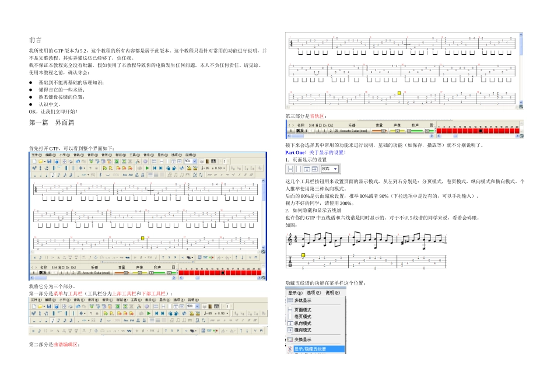Click page number 1 field in full GTP window
Image resolution: width=554 pixels, height=392 pixels.
pyautogui.click(x=225, y=161)
